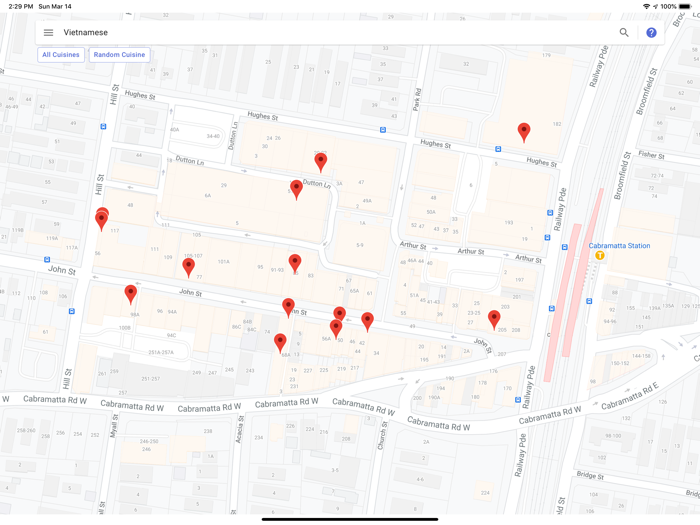This screenshot has width=700, height=525.
Task: Select the stacked red pin on Hill St near 117
Action: pos(102,221)
